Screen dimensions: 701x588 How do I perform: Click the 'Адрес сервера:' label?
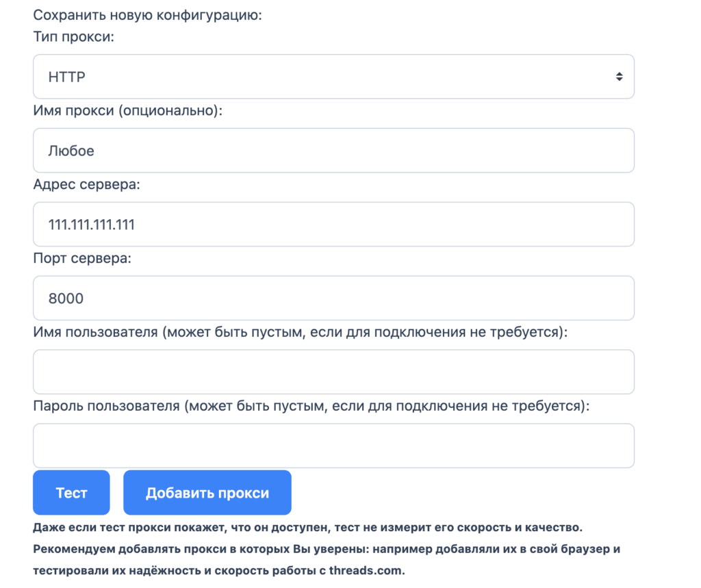(x=86, y=184)
